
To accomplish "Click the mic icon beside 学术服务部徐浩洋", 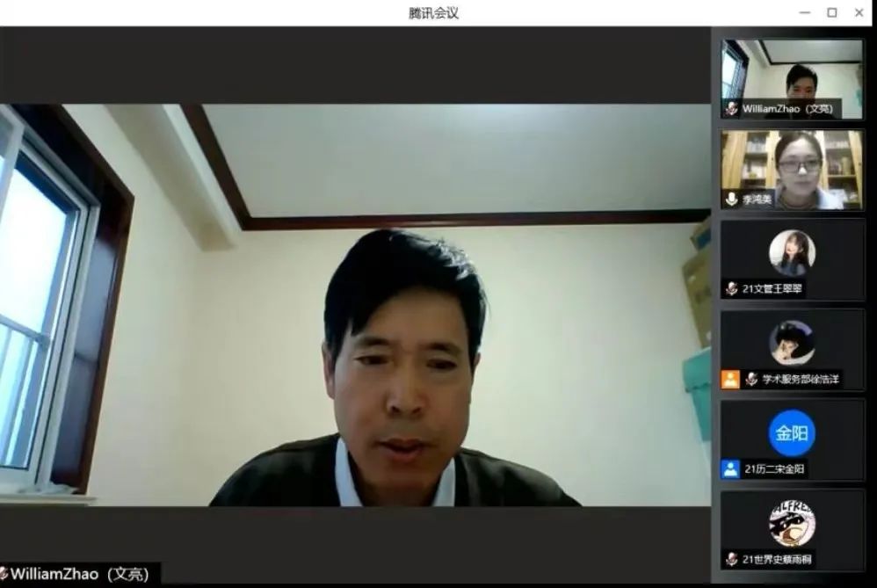I will [751, 379].
